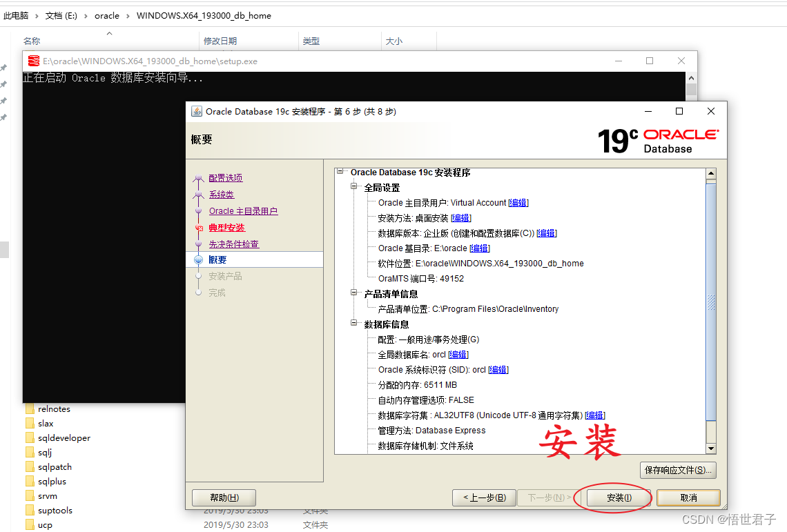This screenshot has width=787, height=532.
Task: Select the sqldeveloper folder icon in Explorer
Action: coord(30,437)
